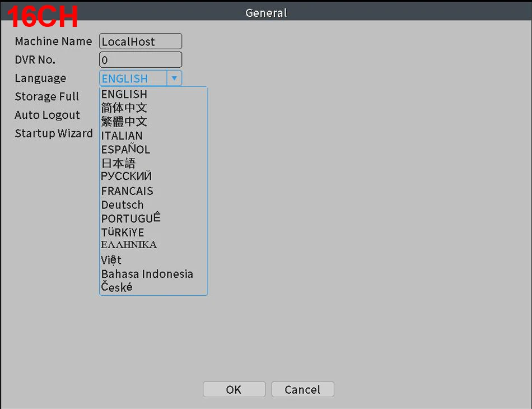The width and height of the screenshot is (532, 409).
Task: Choose Việt from the language list
Action: coord(111,260)
